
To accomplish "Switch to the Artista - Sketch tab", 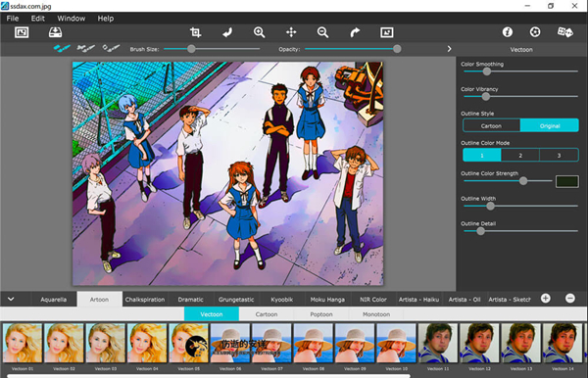I will click(510, 300).
